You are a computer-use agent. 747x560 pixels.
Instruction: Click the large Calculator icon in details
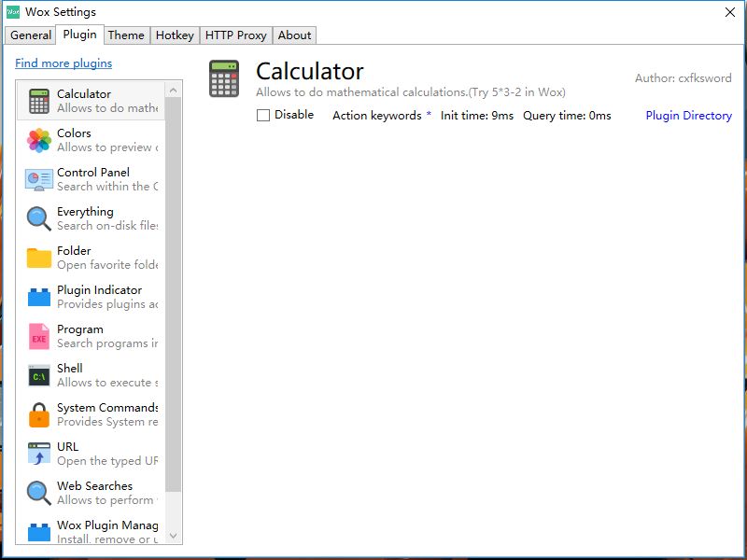pyautogui.click(x=224, y=78)
